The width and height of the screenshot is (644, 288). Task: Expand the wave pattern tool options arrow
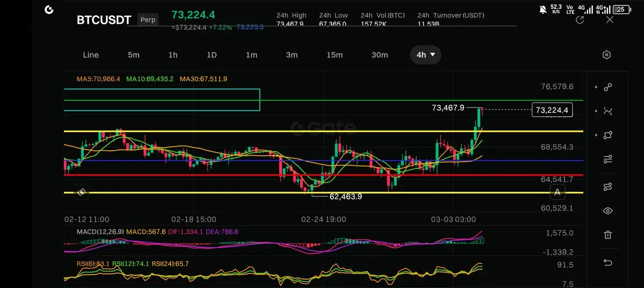tap(595, 111)
